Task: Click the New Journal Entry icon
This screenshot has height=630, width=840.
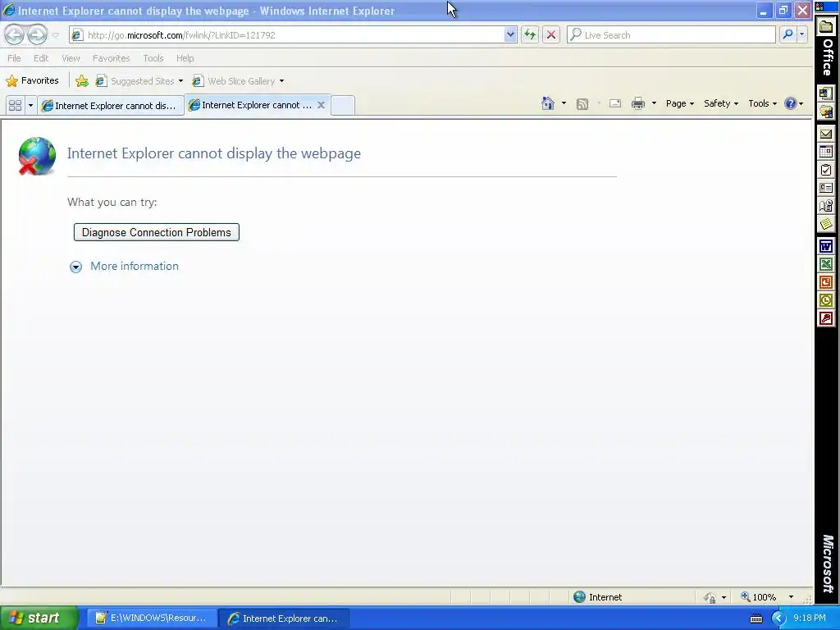Action: 826,205
